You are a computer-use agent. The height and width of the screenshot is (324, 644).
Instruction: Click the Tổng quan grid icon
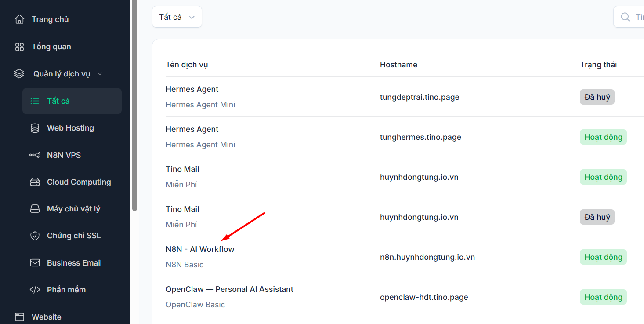coord(19,47)
